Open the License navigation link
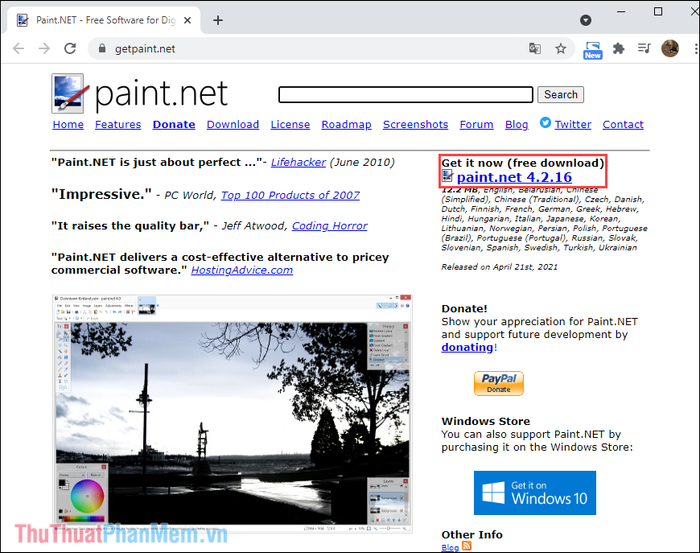 pos(290,125)
